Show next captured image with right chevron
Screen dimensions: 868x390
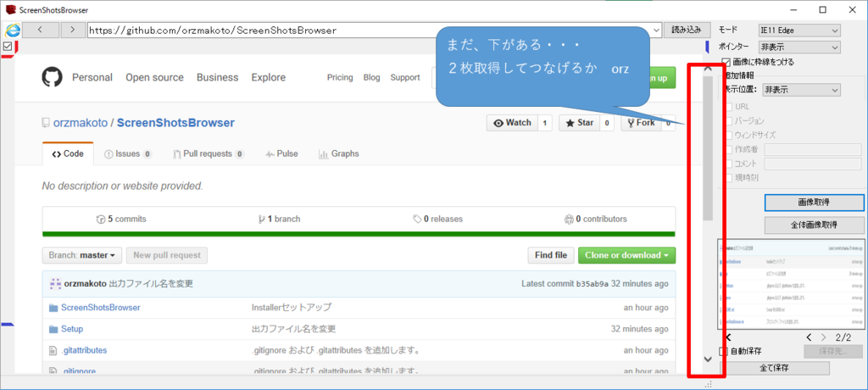[x=824, y=337]
